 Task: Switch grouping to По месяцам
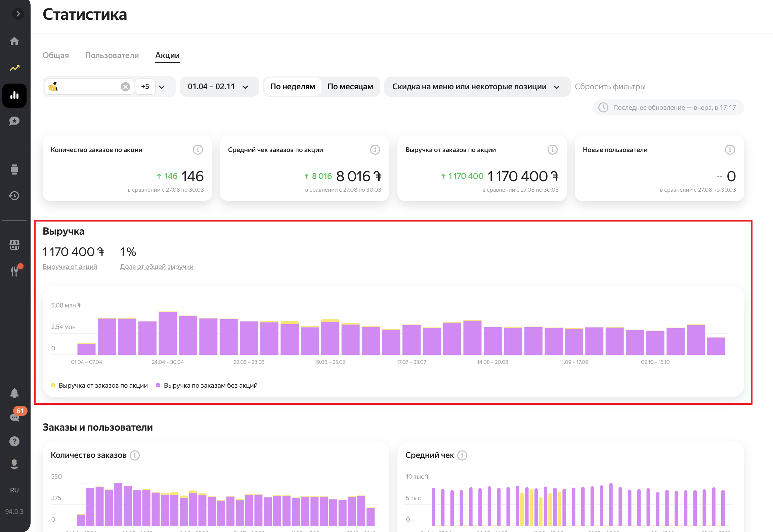click(350, 87)
